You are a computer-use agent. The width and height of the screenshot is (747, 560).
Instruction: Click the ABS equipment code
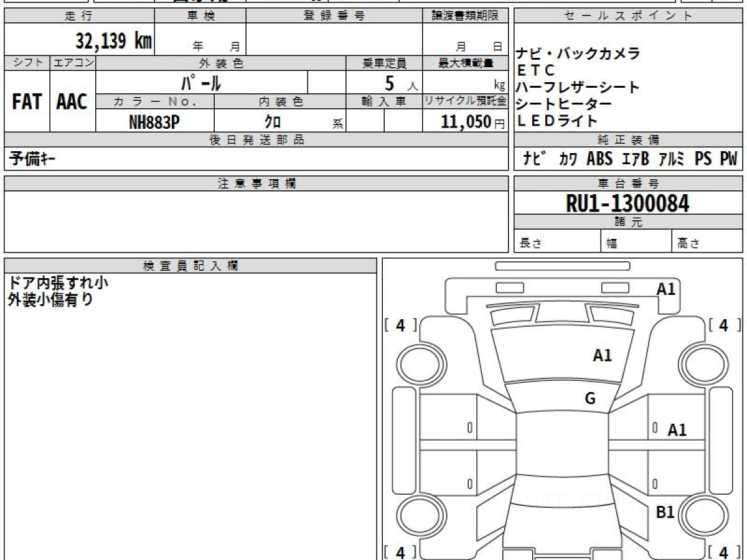click(x=600, y=159)
